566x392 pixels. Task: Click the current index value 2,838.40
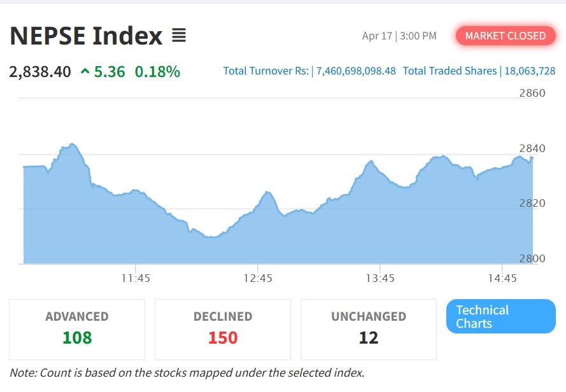[x=40, y=72]
